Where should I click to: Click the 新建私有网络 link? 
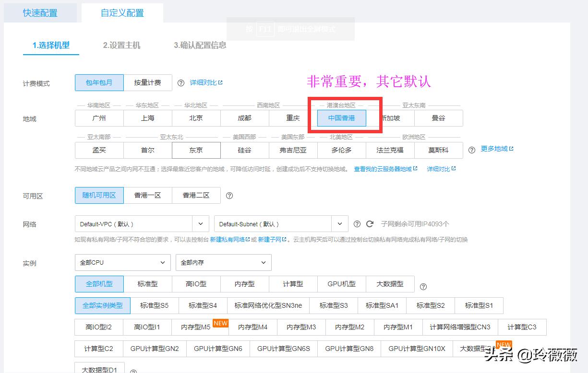[x=227, y=239]
